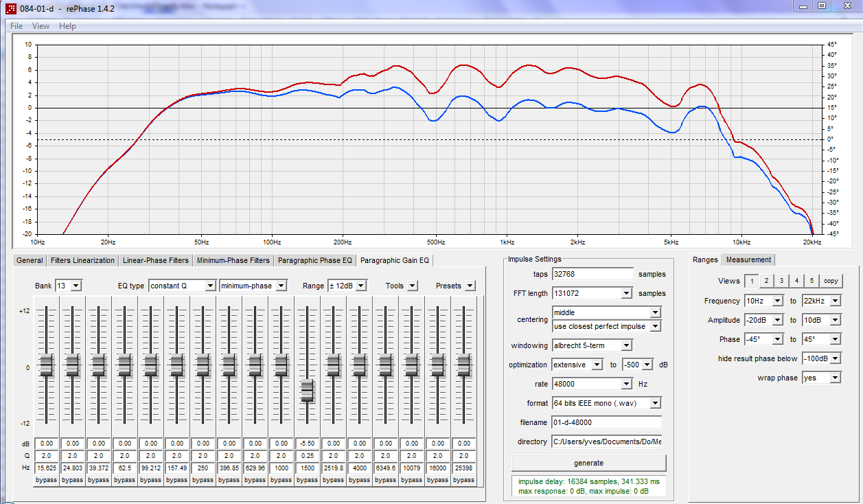Viewport: 863px width, 504px height.
Task: Select view 2 in Views
Action: click(x=766, y=281)
